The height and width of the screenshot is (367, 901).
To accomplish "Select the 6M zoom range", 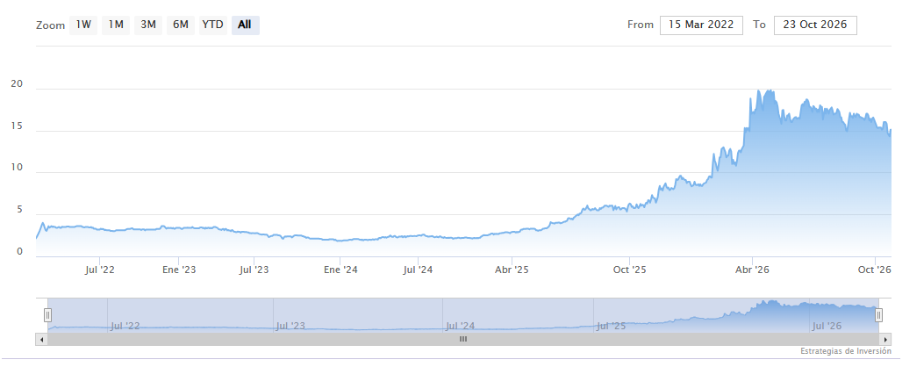I will (x=180, y=25).
